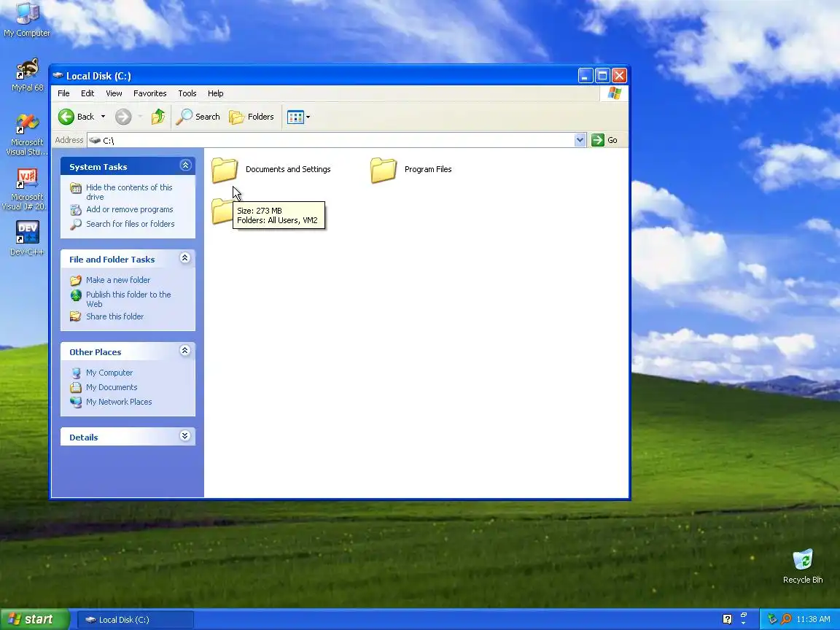Image resolution: width=840 pixels, height=630 pixels.
Task: Click Add or remove programs link
Action: click(130, 209)
